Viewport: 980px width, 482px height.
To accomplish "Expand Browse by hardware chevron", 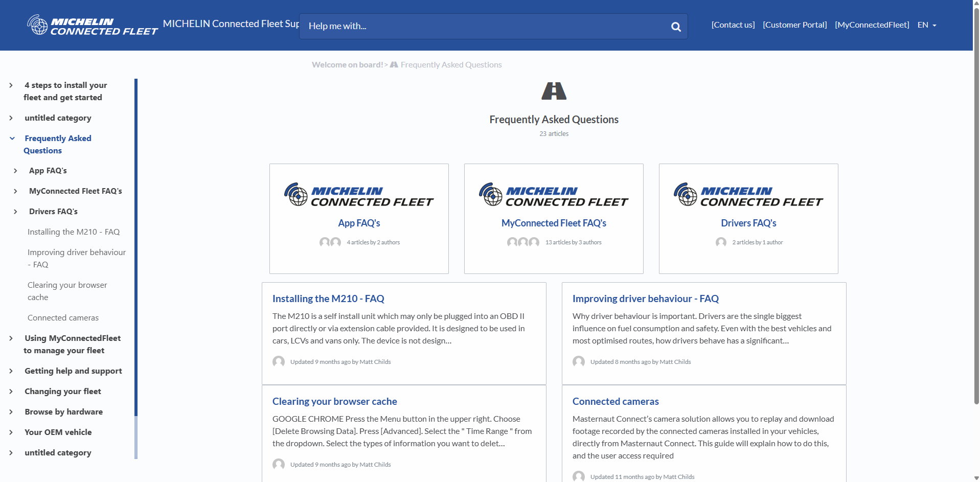I will point(11,412).
